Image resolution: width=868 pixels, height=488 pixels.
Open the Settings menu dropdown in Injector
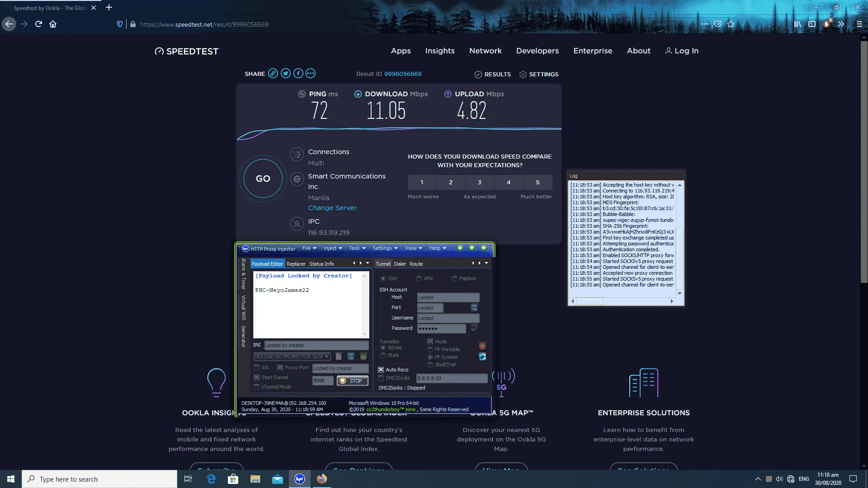(385, 249)
